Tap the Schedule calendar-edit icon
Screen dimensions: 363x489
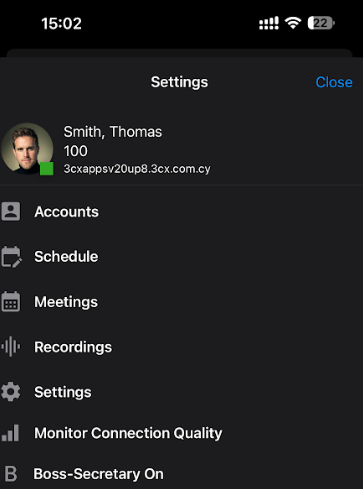(x=11, y=257)
